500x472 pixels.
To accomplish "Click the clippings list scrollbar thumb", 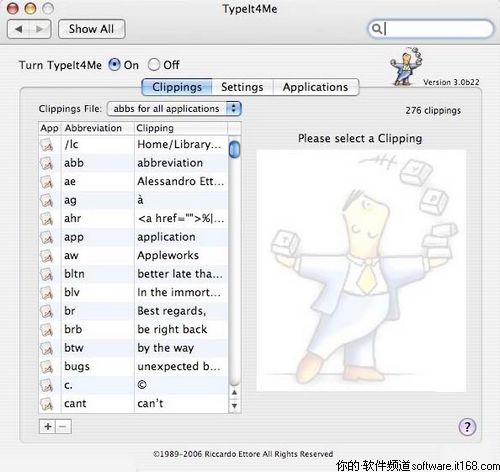I will coord(234,149).
